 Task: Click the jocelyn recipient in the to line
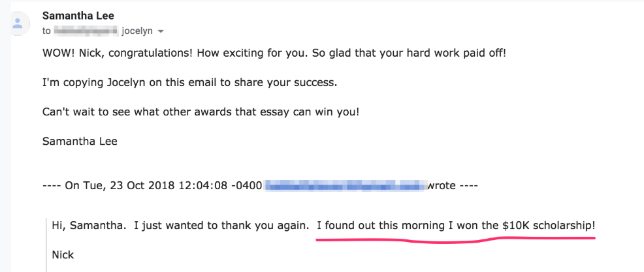[x=137, y=31]
